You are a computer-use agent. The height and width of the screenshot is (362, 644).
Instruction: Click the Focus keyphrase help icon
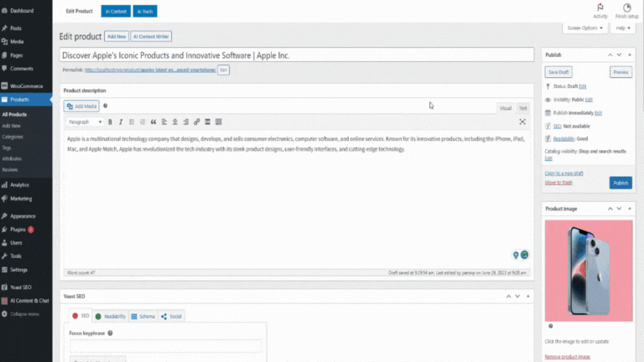pyautogui.click(x=110, y=334)
